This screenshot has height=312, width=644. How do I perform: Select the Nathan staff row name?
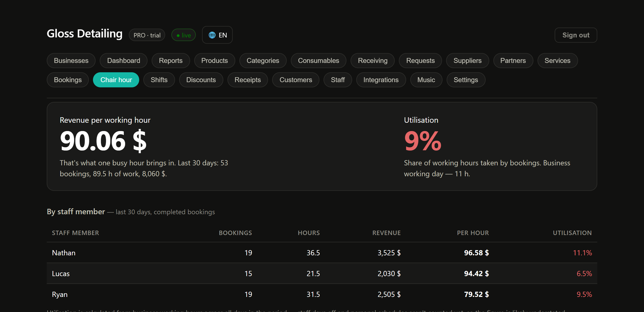[x=64, y=253]
